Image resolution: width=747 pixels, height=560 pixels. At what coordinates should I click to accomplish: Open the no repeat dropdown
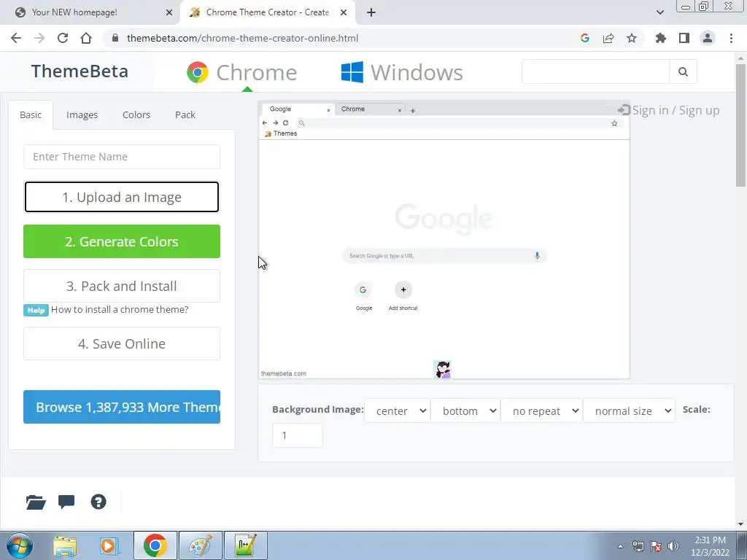click(542, 411)
